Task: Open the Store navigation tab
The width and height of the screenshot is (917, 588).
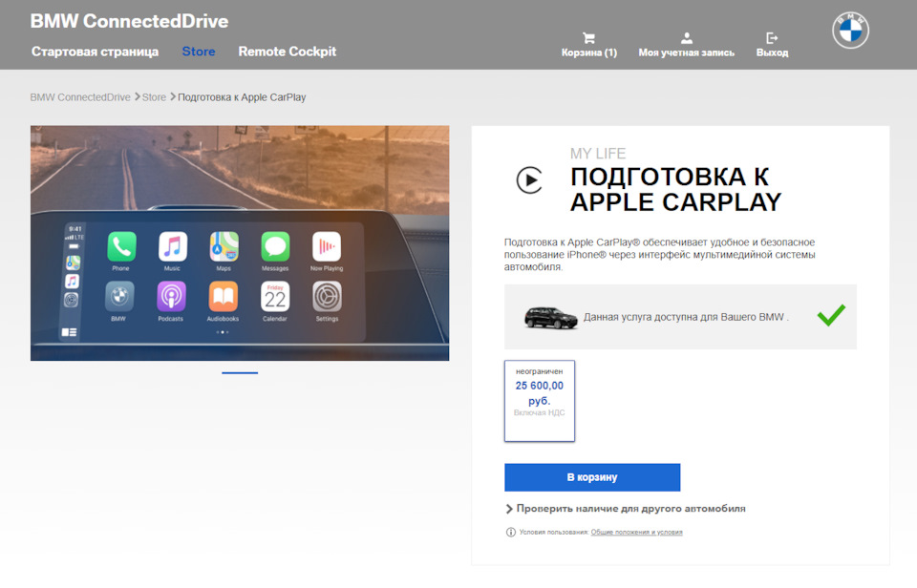Action: (199, 52)
